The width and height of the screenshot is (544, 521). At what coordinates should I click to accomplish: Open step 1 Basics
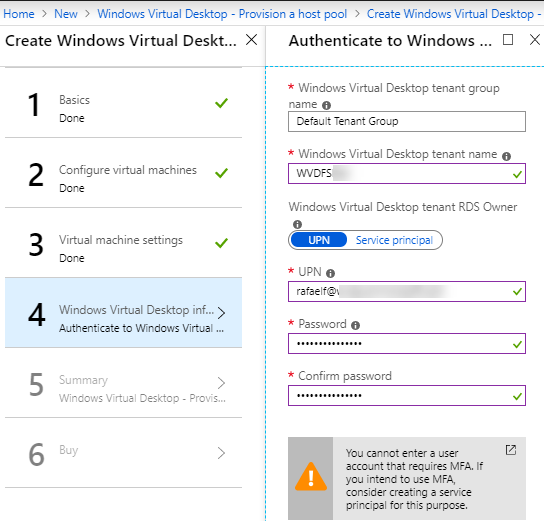[x=124, y=103]
